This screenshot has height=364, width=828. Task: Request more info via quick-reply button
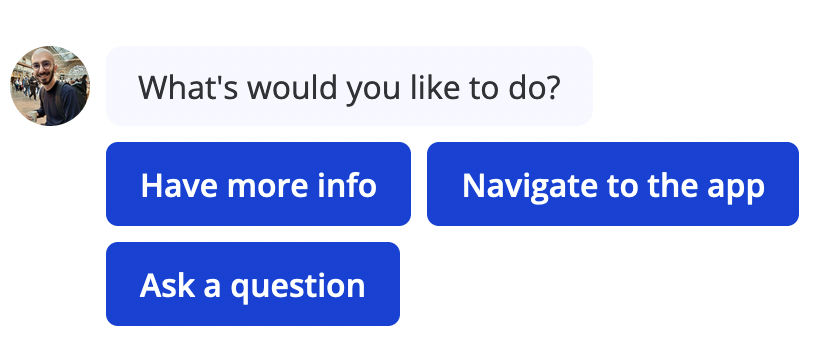(x=258, y=184)
